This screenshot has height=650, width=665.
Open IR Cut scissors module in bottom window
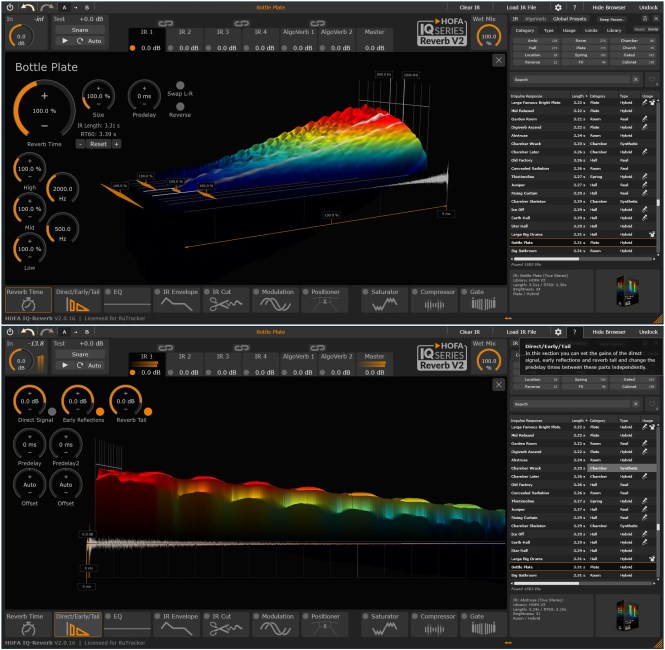pos(226,624)
